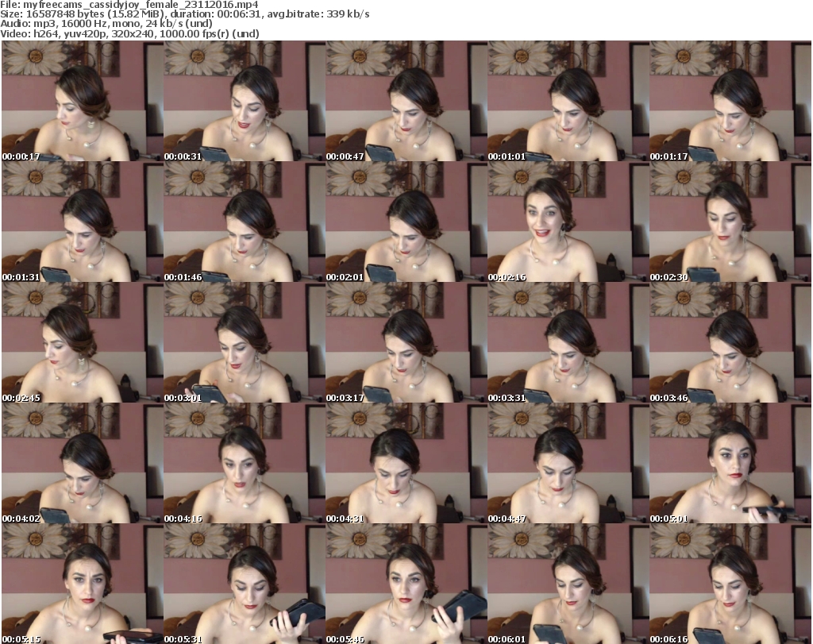This screenshot has height=644, width=813.
Task: View the frame at timestamp 00:06:16
Action: tap(730, 584)
